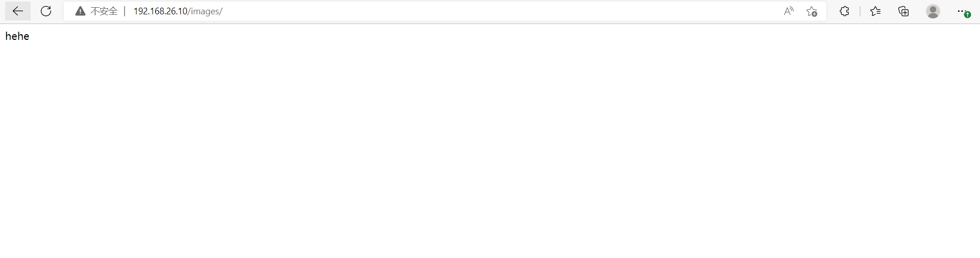Click the hehe text on page
This screenshot has width=980, height=258.
(x=17, y=36)
